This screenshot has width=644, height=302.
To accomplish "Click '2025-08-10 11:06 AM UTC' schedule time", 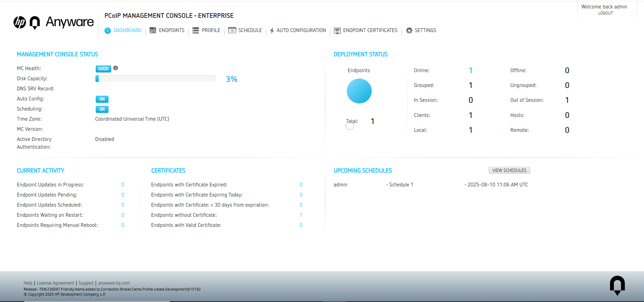I will [498, 185].
